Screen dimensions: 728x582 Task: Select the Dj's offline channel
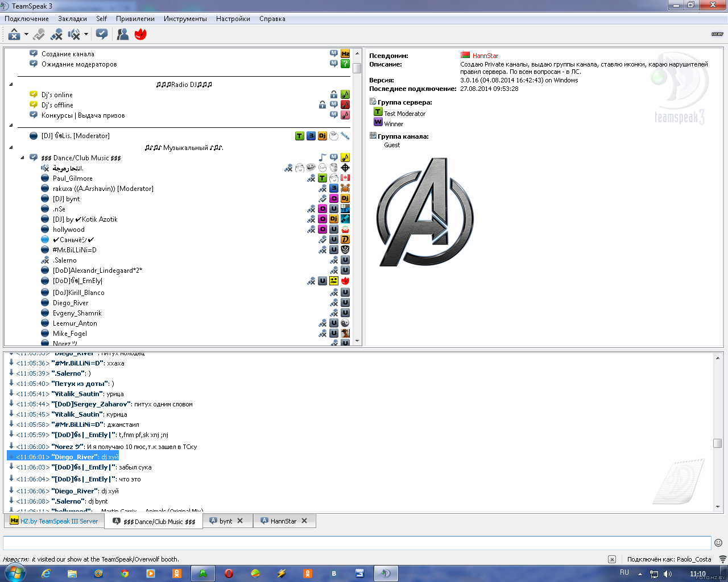(57, 105)
